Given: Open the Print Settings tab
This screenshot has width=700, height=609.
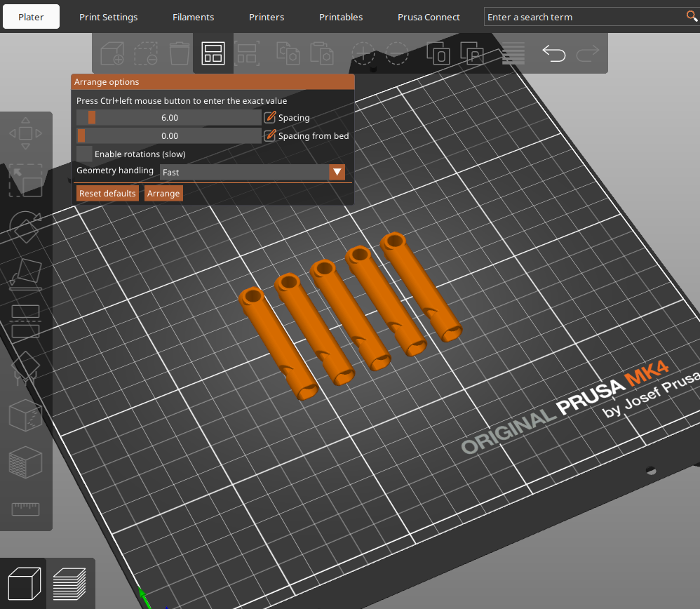Looking at the screenshot, I should pyautogui.click(x=108, y=17).
